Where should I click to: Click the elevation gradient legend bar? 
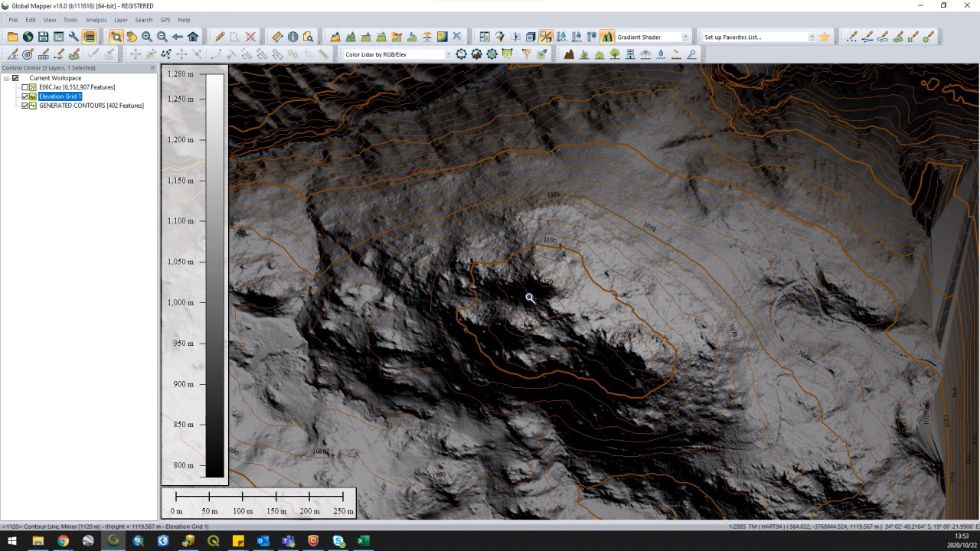point(215,275)
